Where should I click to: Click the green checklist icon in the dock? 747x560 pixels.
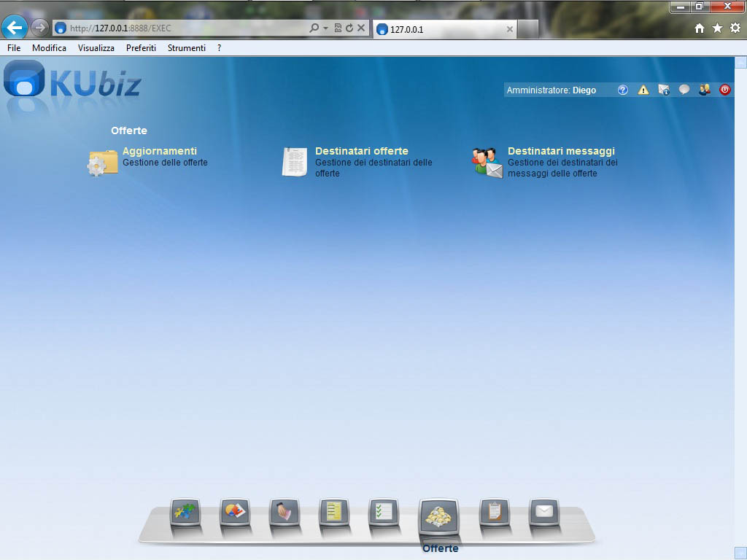[384, 512]
